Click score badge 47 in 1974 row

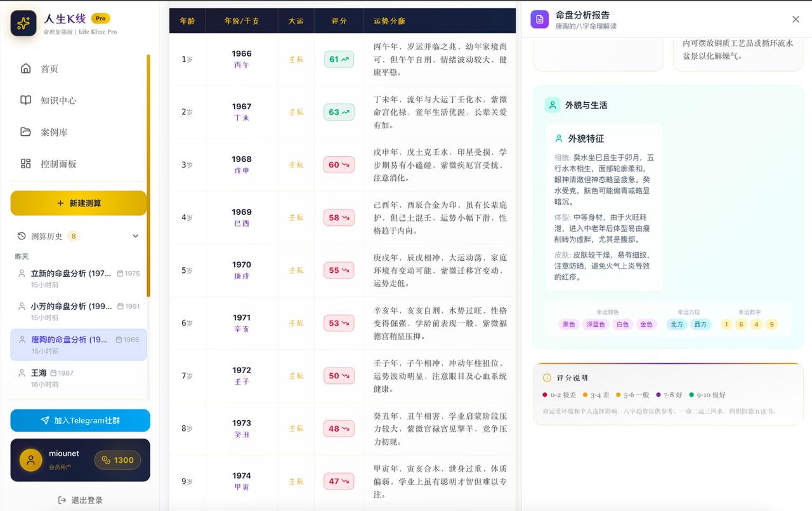[x=339, y=481]
